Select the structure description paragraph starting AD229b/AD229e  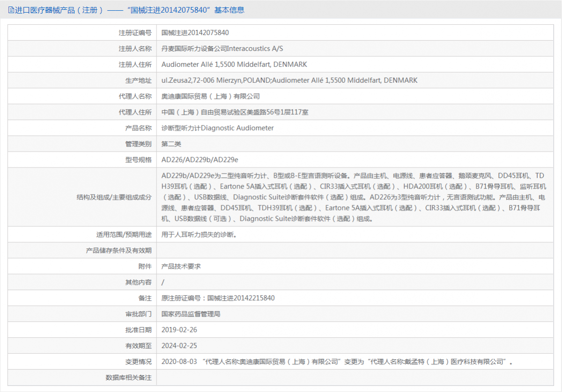tap(354, 197)
